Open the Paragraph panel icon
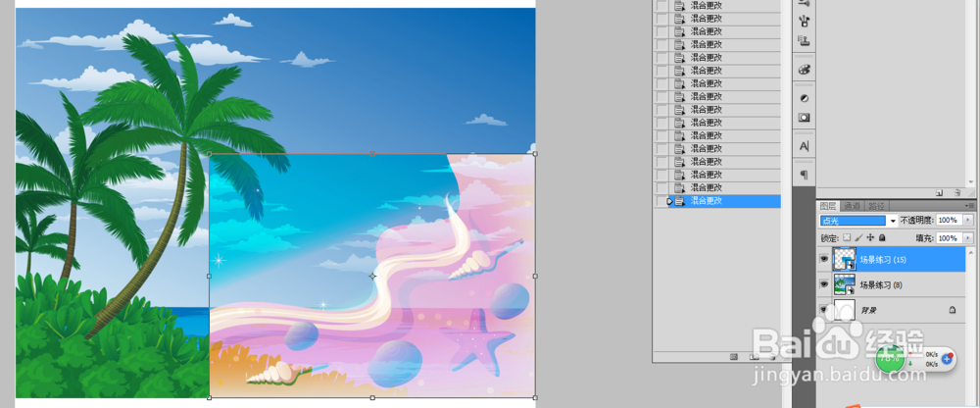The height and width of the screenshot is (408, 980). [x=804, y=175]
